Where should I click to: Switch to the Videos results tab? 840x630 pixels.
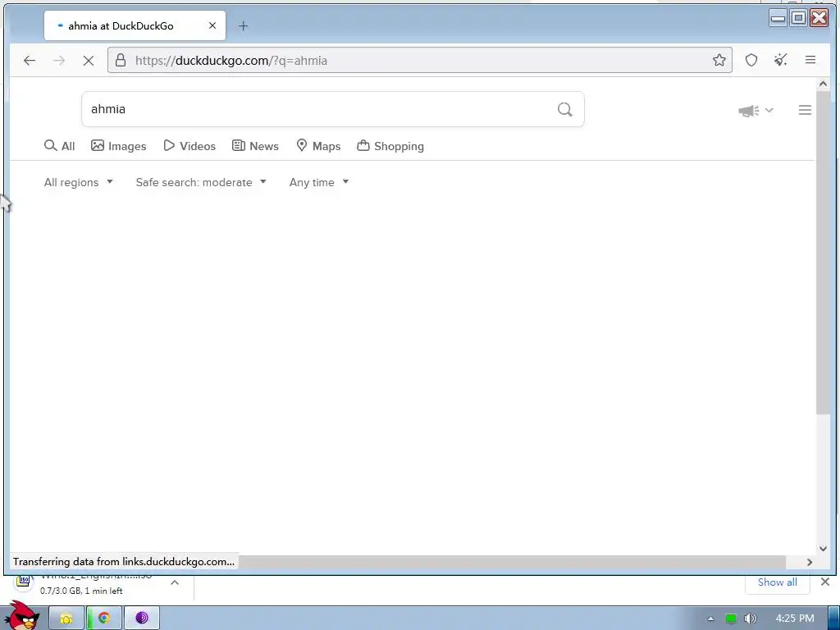189,146
